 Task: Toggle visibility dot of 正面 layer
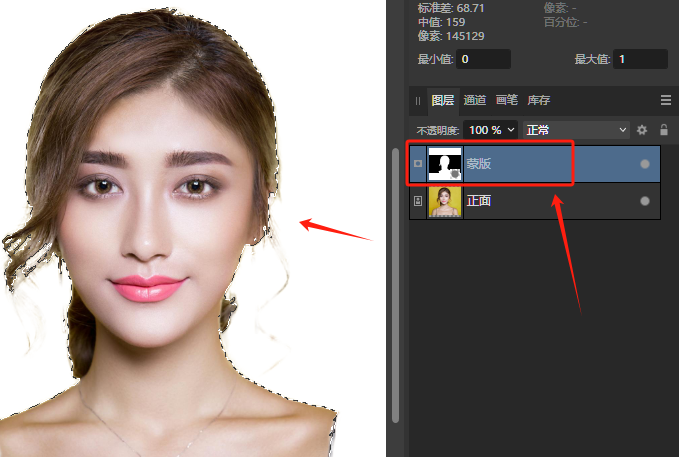click(x=644, y=201)
